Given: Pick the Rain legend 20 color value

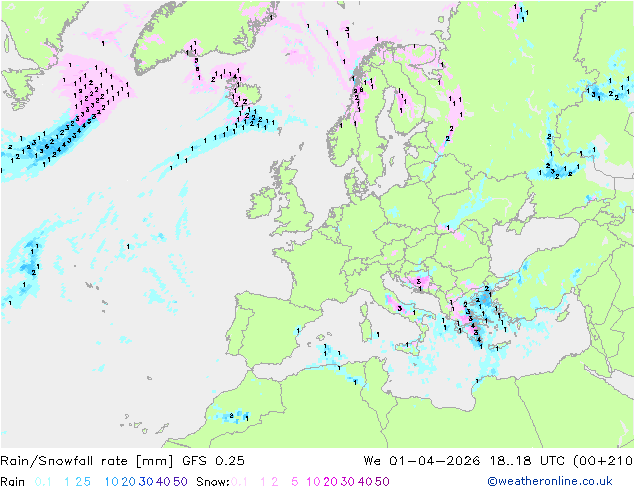Looking at the screenshot, I should click(x=128, y=482).
